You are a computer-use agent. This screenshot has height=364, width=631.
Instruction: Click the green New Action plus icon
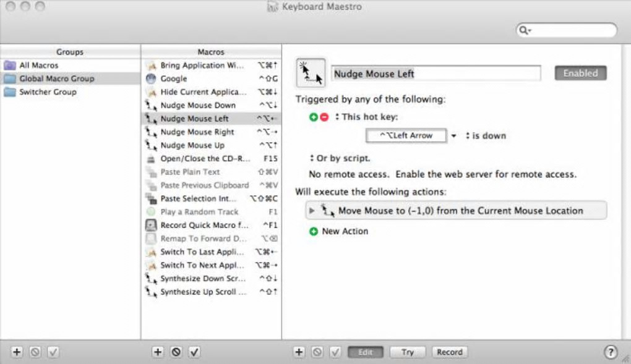tap(314, 231)
